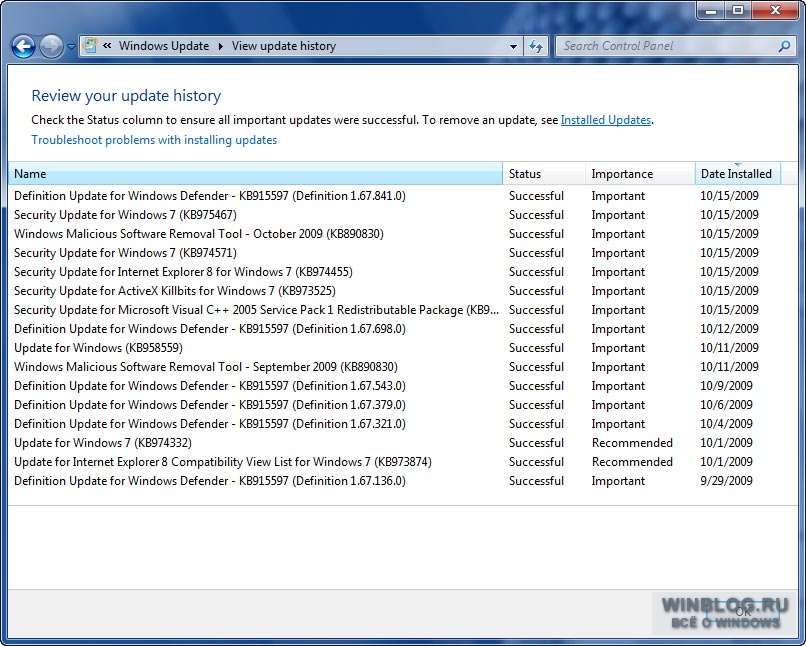Sort list by the Name column

[x=255, y=174]
